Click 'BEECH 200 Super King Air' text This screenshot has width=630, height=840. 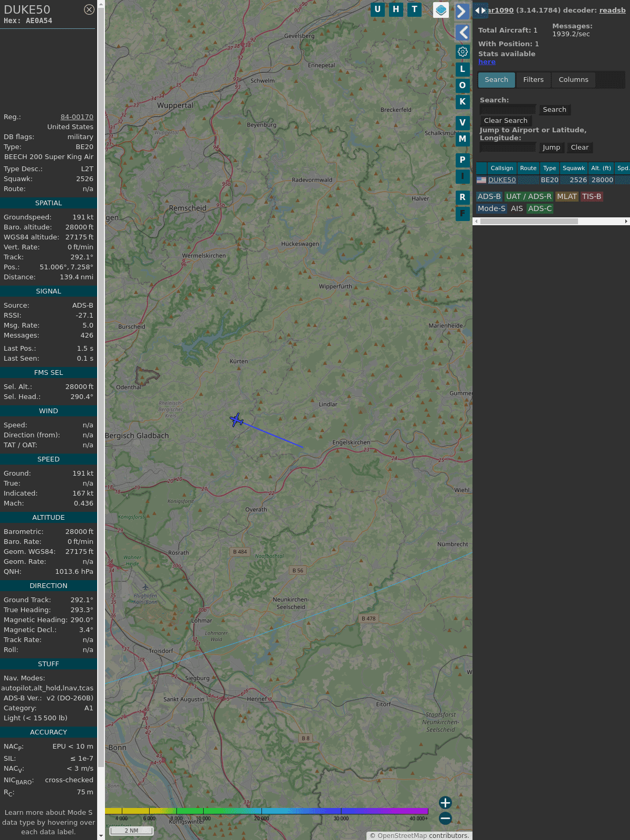coord(49,157)
